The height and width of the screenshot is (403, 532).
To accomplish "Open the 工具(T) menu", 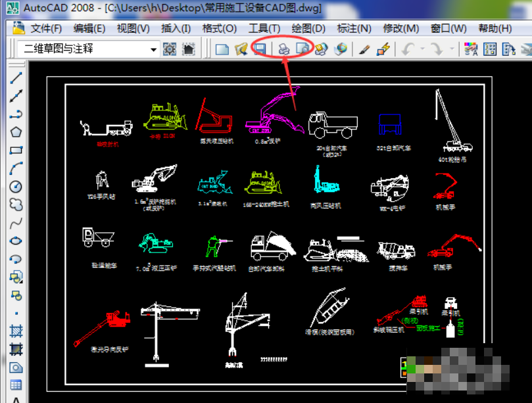I will pyautogui.click(x=264, y=28).
